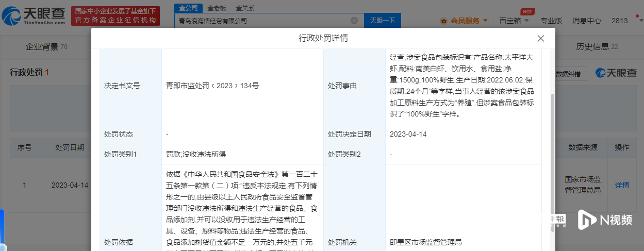Close the 行政处罚详情 dialog
Viewport: 644px width, 251px height.
(540, 39)
